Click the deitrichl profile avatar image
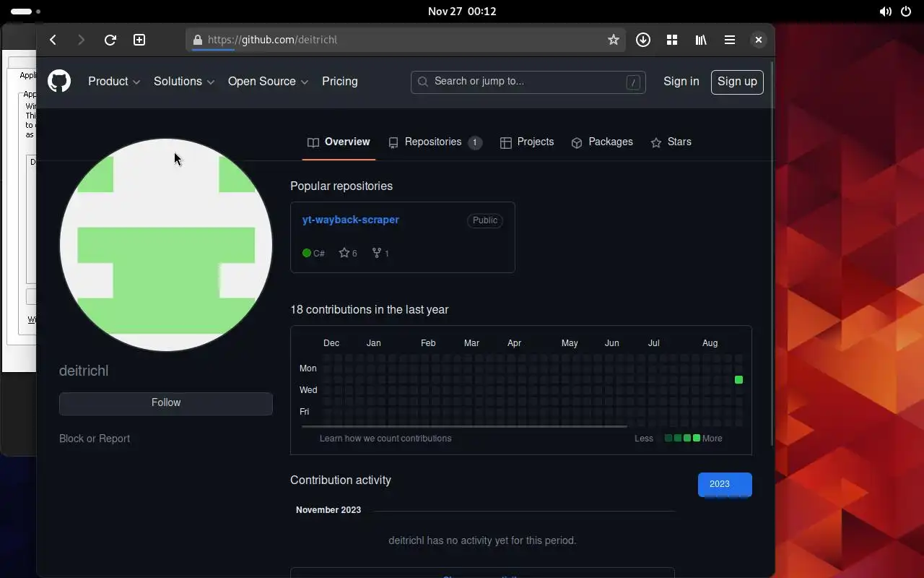Screen dimensions: 924x578 (166, 245)
